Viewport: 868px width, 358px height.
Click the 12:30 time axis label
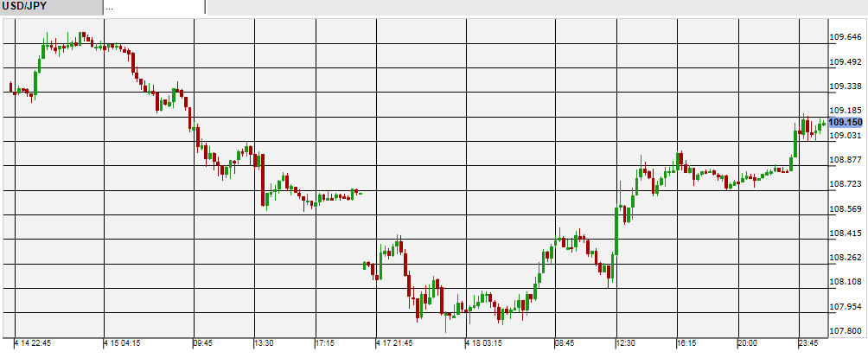(x=627, y=343)
